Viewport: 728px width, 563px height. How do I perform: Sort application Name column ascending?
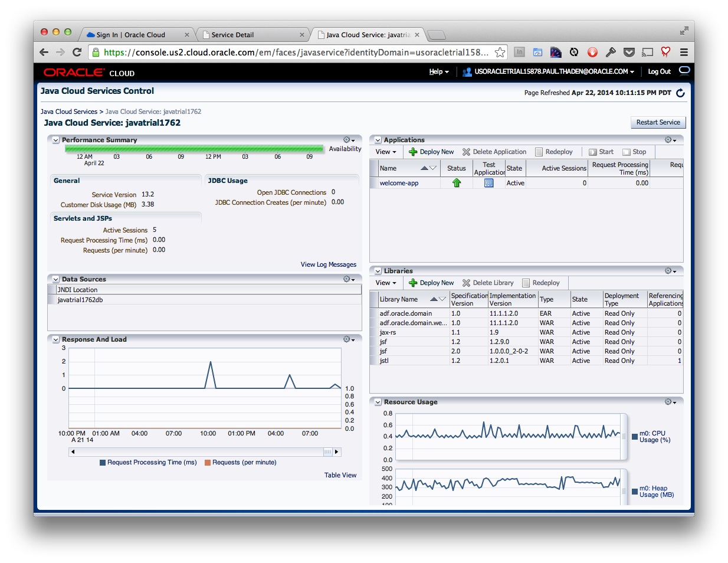coord(424,168)
